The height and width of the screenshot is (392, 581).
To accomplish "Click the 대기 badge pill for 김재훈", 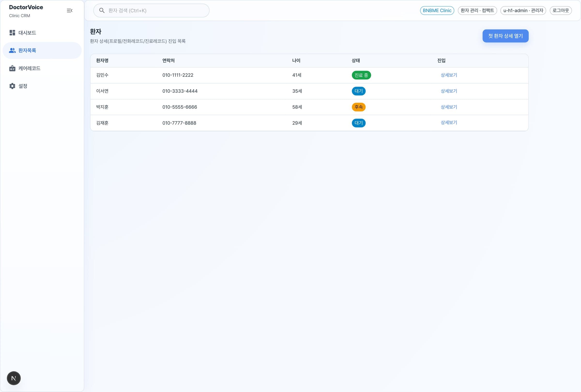I will pyautogui.click(x=359, y=123).
